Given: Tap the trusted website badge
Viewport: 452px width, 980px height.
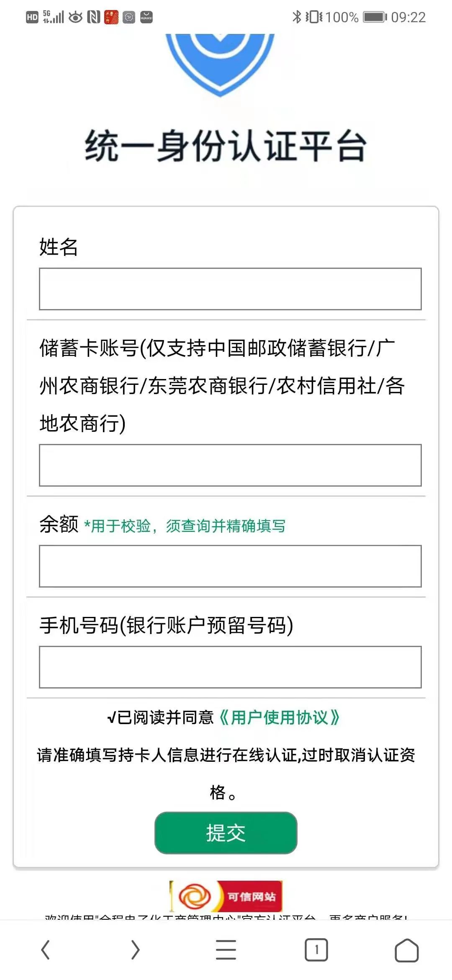Looking at the screenshot, I should 226,896.
